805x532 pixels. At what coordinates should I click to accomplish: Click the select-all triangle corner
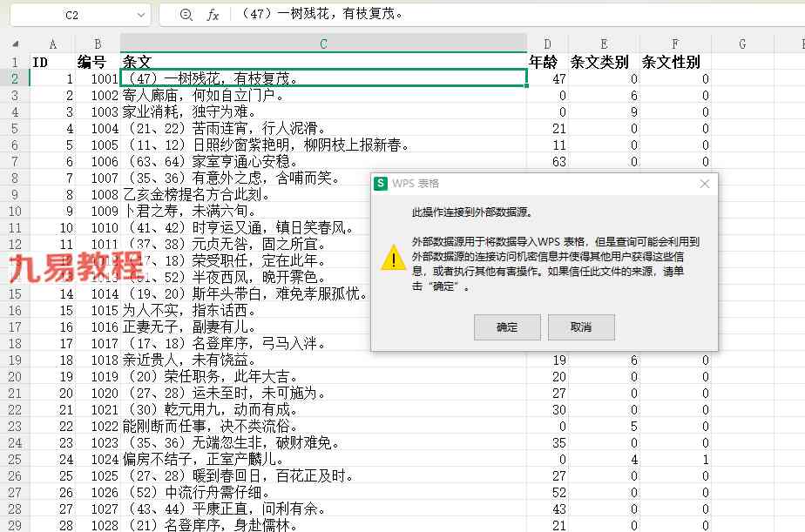point(15,44)
